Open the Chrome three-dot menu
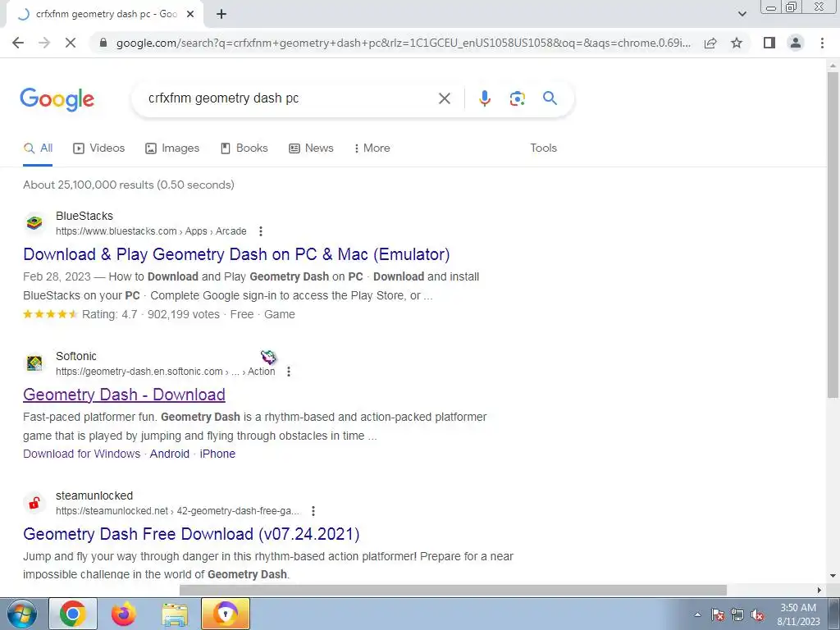This screenshot has width=840, height=630. coord(822,43)
